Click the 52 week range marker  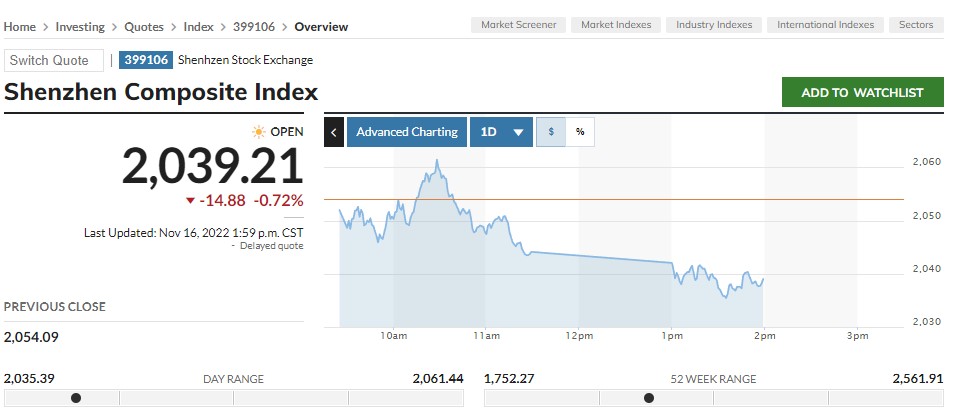tap(649, 398)
